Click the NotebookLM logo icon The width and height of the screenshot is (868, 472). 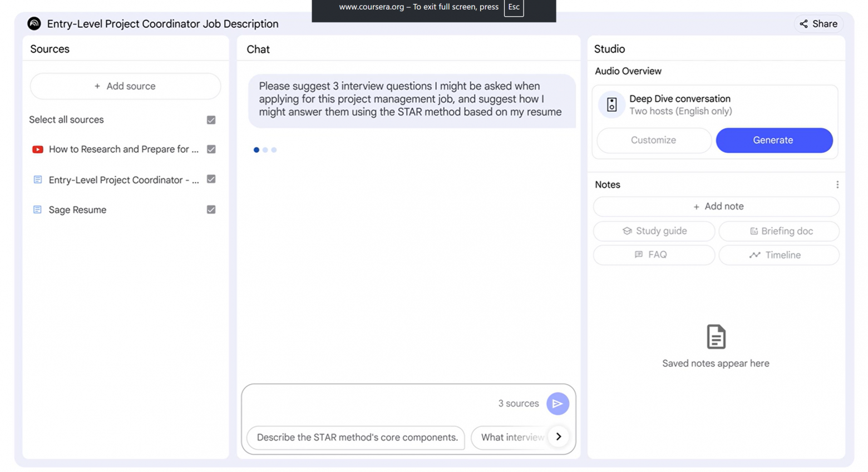pos(34,23)
